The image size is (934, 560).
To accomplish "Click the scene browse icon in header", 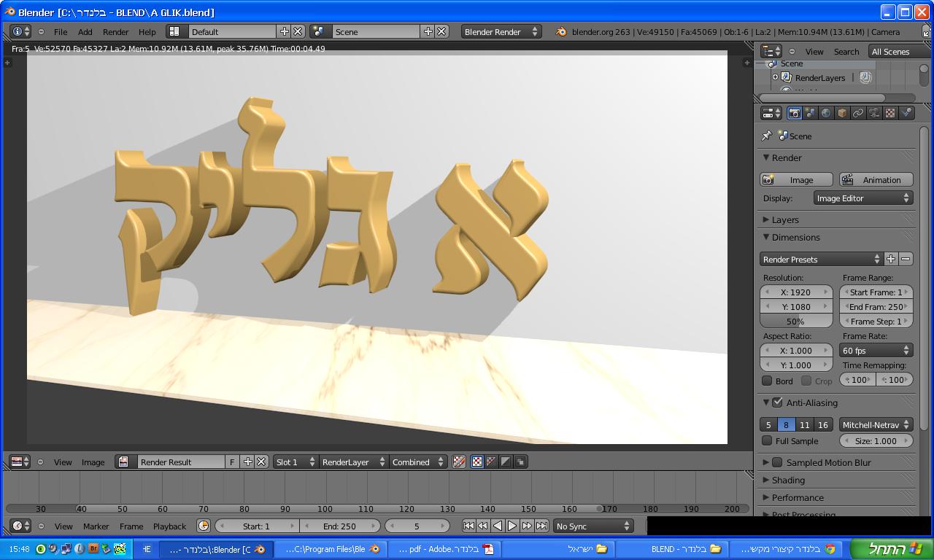I will [318, 31].
